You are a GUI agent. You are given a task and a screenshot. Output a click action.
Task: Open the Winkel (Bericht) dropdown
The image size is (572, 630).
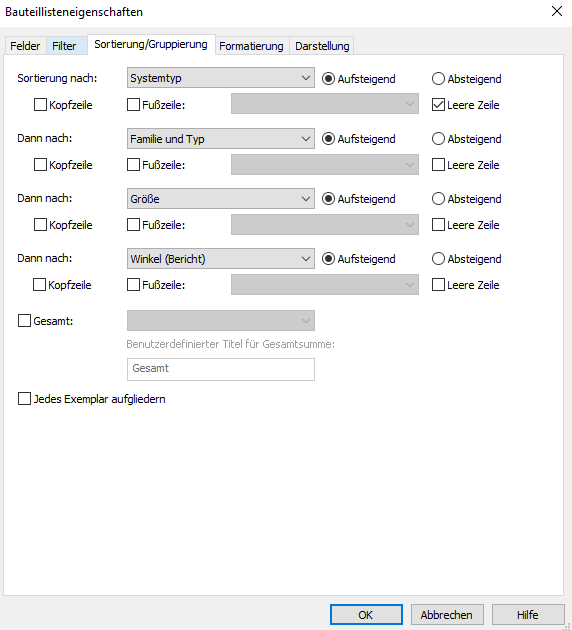[221, 259]
